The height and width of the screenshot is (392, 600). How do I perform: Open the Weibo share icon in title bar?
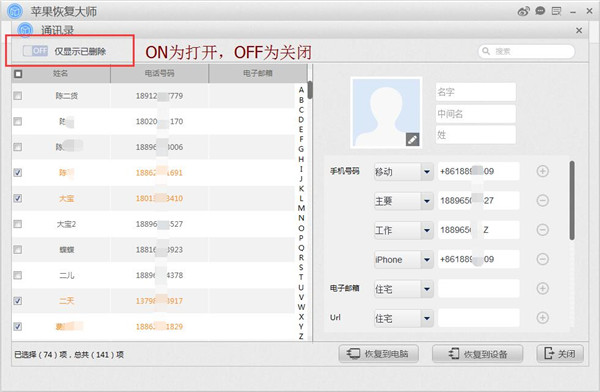tap(523, 11)
